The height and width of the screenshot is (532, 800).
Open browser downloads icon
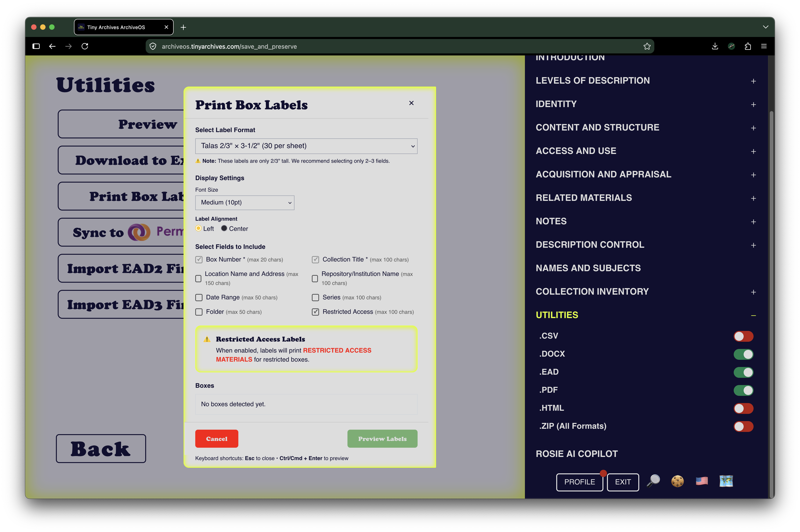715,46
